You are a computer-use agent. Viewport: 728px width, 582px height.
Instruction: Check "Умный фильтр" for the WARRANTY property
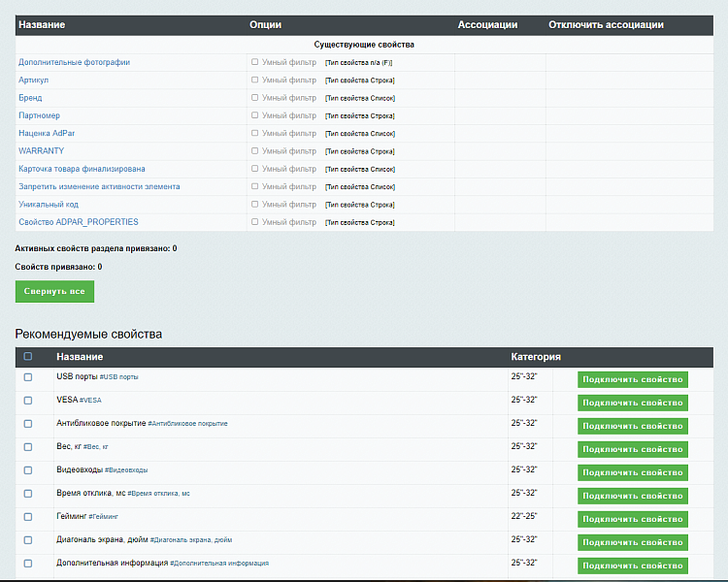255,150
